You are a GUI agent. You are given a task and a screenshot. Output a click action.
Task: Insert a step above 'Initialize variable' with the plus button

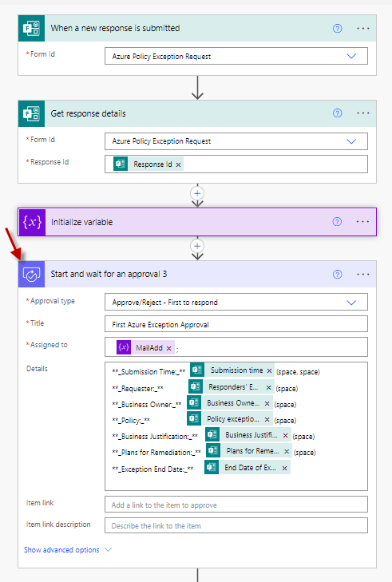pos(197,193)
